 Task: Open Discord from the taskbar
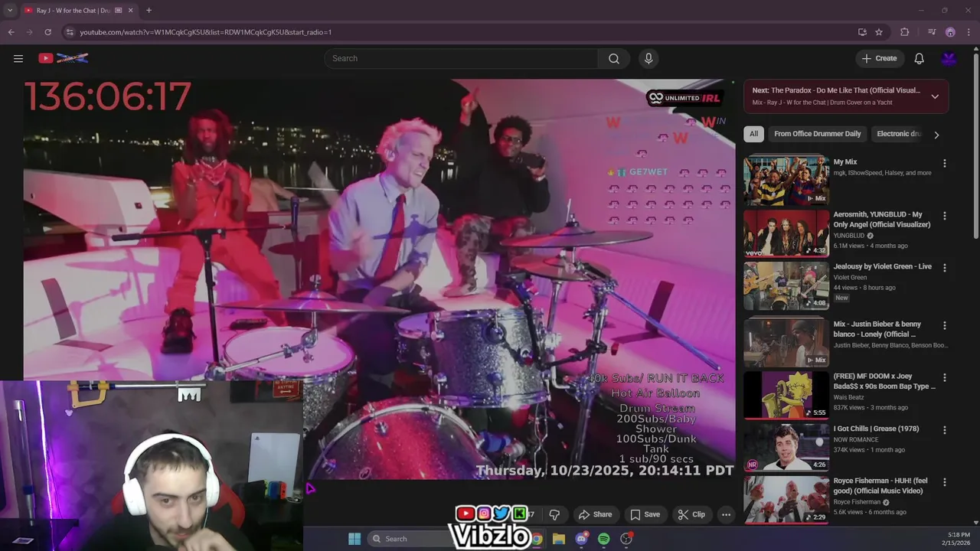coord(582,539)
